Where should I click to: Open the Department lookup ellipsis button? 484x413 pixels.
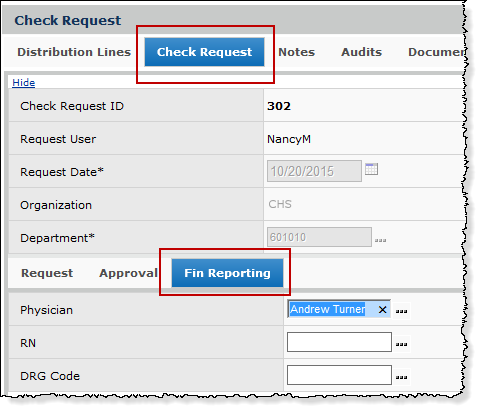(x=380, y=239)
